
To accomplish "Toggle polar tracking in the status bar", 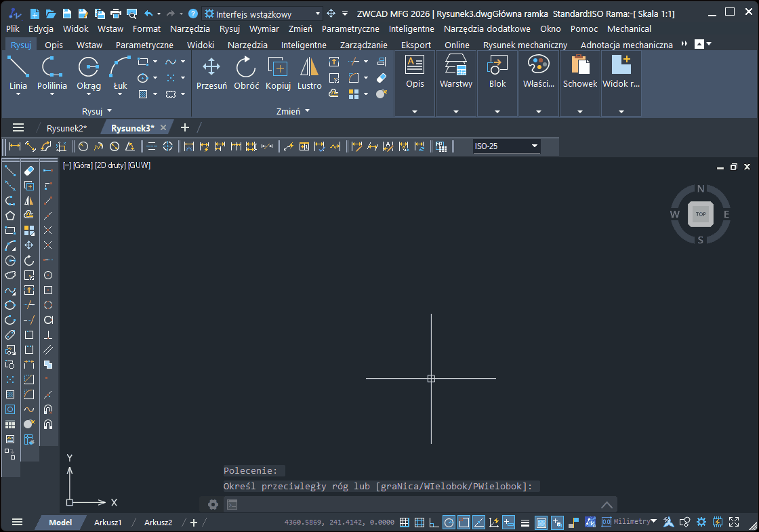I will pyautogui.click(x=449, y=522).
